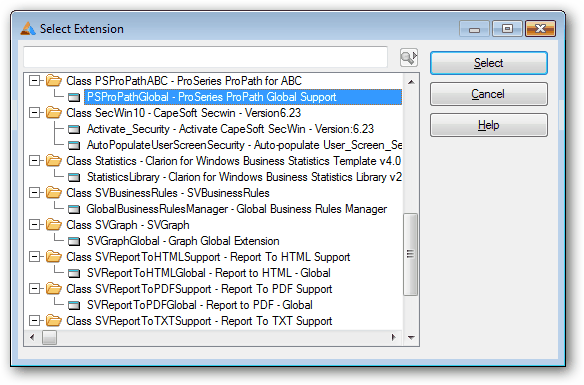Minimize the Select Extension dialog
584x385 pixels.
click(474, 29)
